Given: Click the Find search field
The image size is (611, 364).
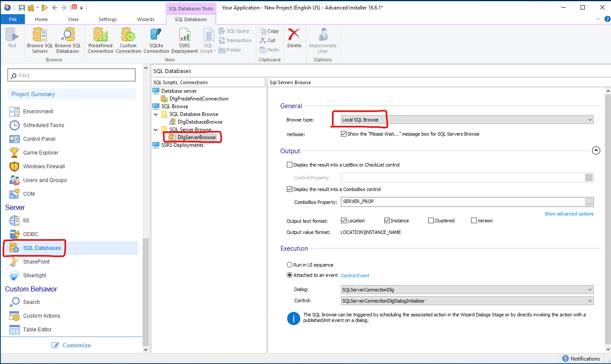Looking at the screenshot, I should 71,75.
